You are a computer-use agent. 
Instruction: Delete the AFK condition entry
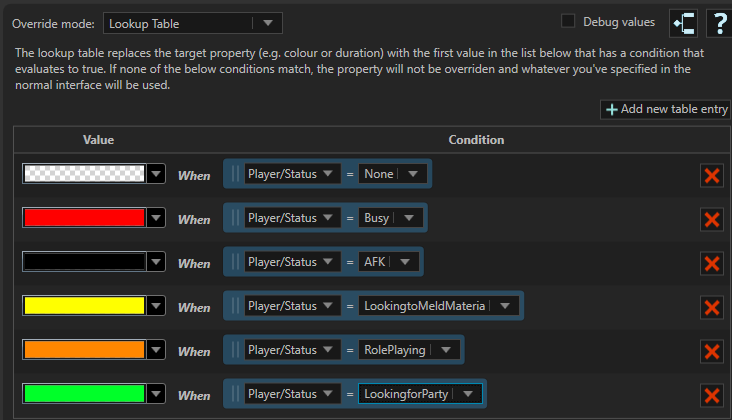(712, 264)
